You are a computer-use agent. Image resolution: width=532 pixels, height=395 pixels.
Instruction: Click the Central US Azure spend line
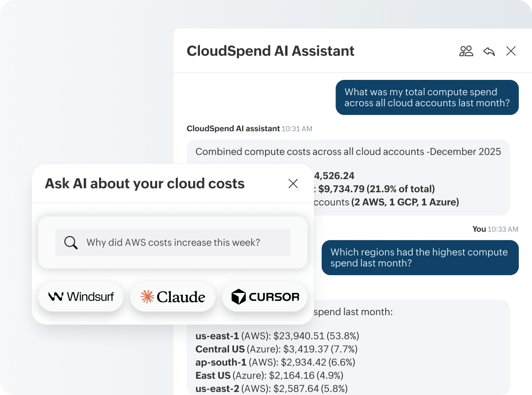[276, 349]
